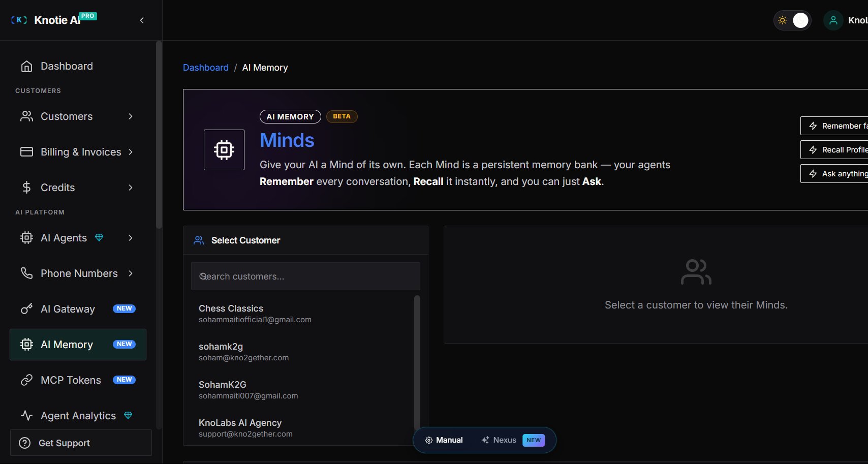Click the NEW badge beside MCP Tokens
The height and width of the screenshot is (464, 868).
pos(124,380)
